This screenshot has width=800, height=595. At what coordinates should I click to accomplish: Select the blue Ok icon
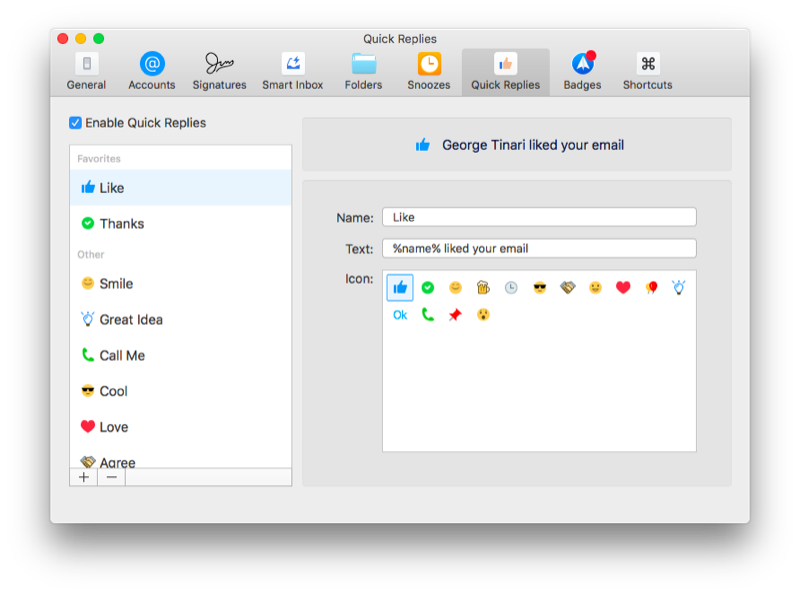point(400,315)
